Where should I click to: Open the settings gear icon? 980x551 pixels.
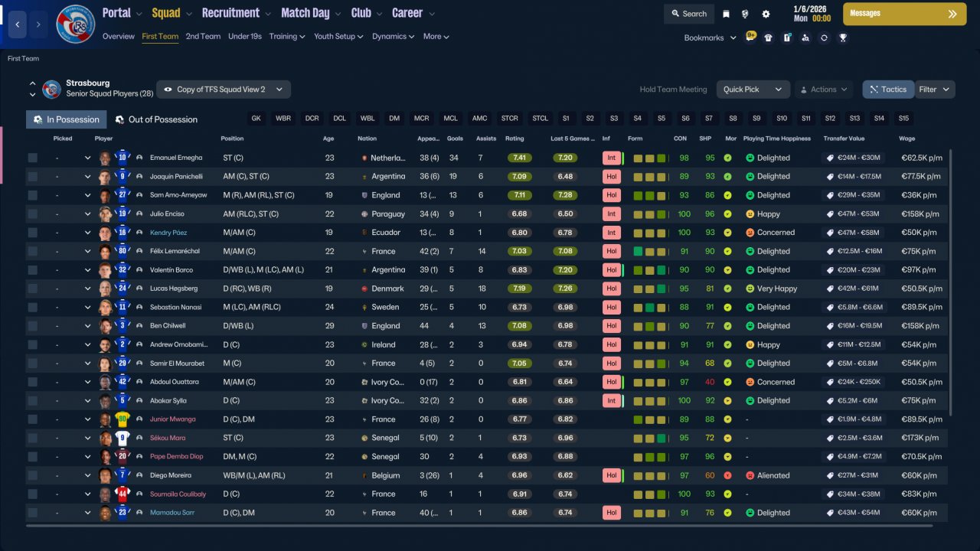coord(766,14)
